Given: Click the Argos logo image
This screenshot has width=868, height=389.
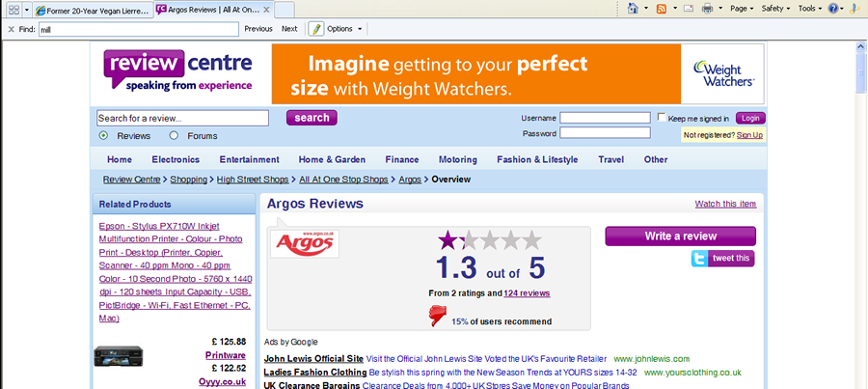Looking at the screenshot, I should click(305, 244).
